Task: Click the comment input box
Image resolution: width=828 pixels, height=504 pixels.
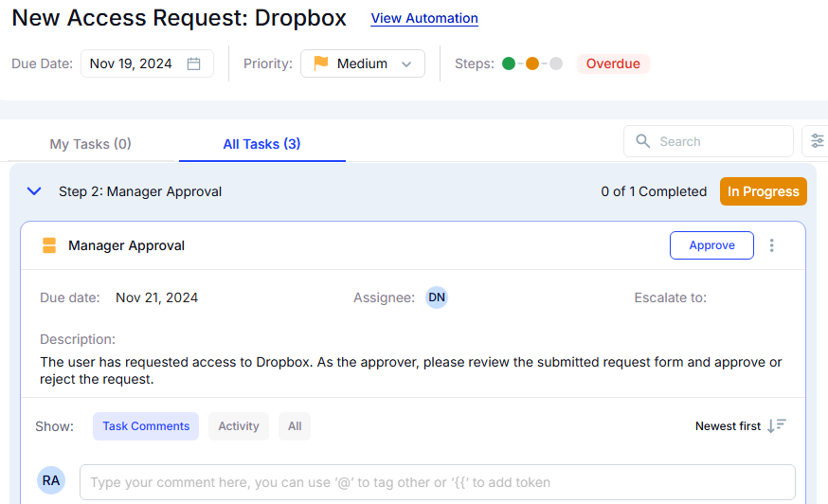Action: (438, 482)
